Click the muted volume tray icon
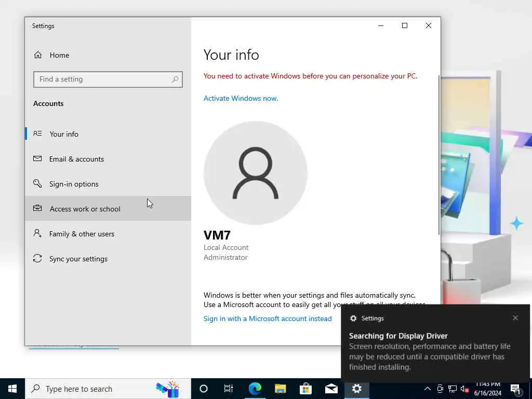The image size is (532, 399). click(464, 389)
